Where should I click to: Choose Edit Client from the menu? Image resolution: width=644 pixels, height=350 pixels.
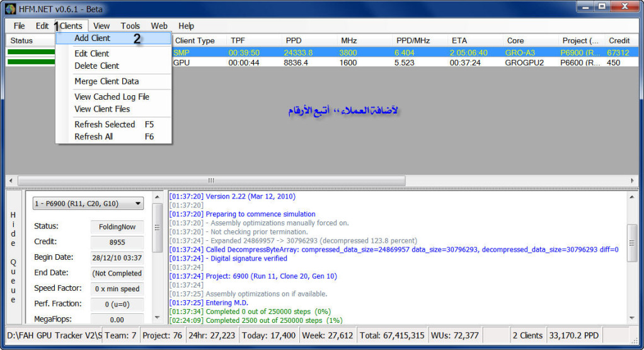113,54
